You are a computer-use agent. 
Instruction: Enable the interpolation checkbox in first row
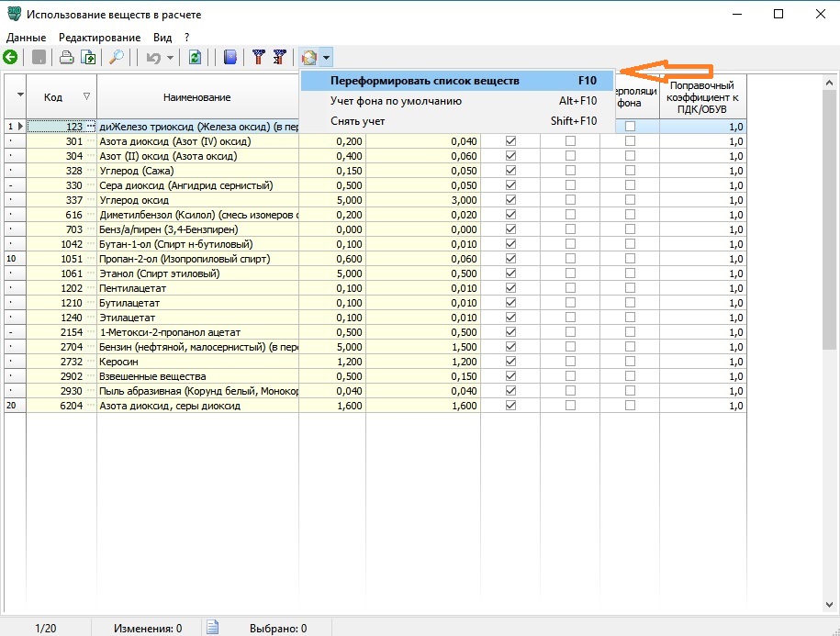tap(630, 127)
